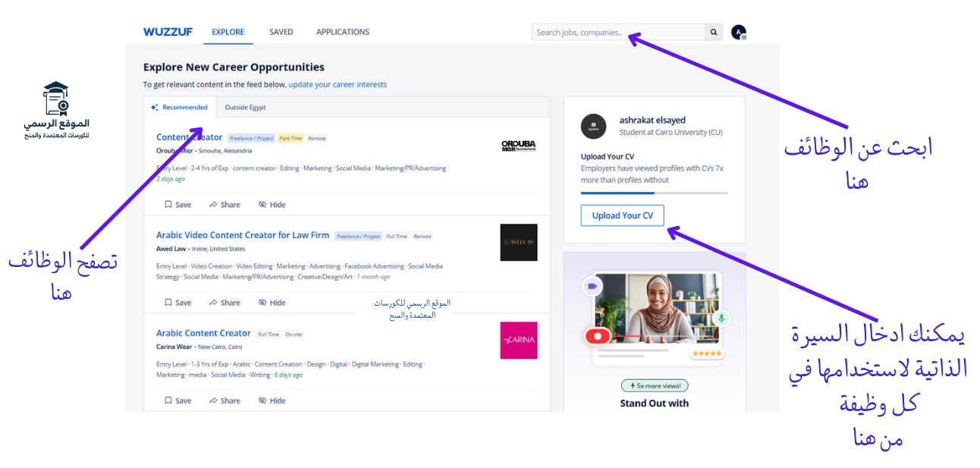Update the profile photo avatar

point(593,127)
